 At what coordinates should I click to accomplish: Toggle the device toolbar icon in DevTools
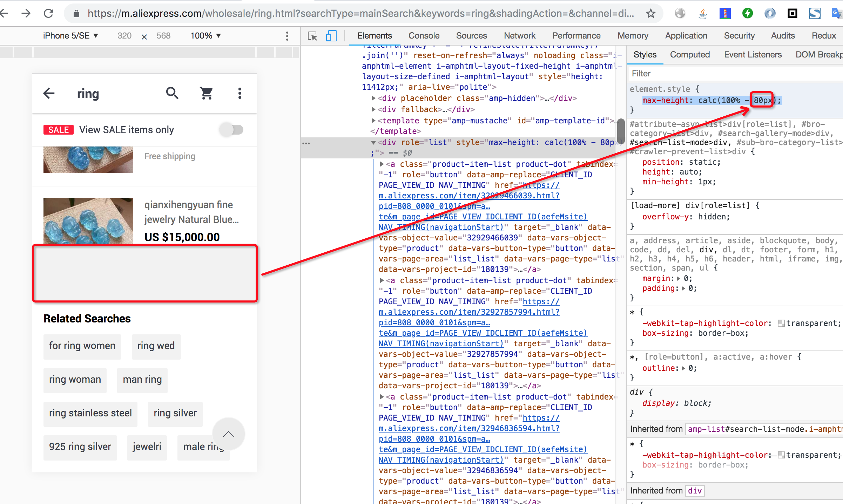331,36
